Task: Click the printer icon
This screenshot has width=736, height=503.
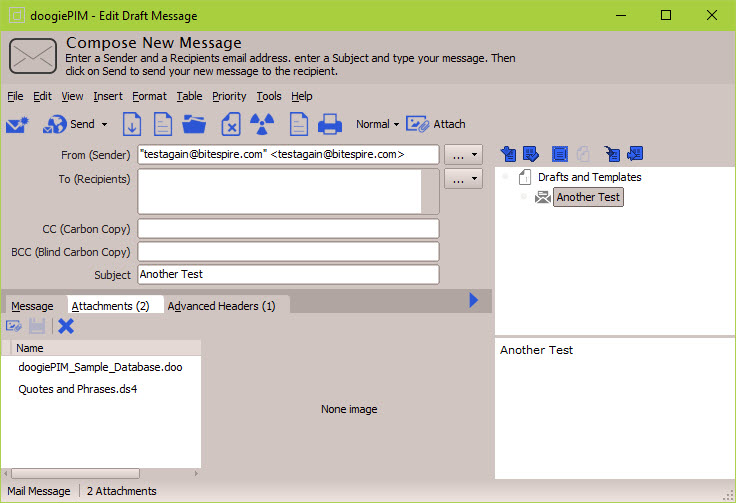Action: pyautogui.click(x=330, y=124)
